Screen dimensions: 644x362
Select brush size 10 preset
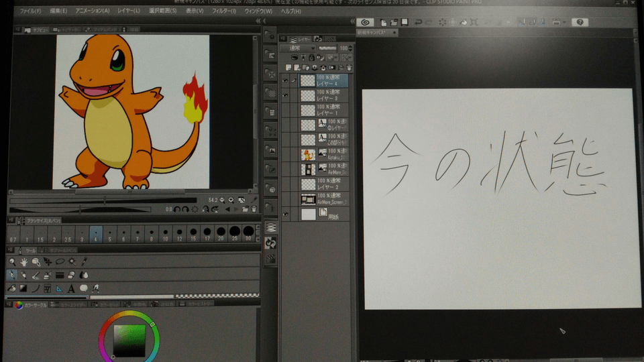pos(165,234)
